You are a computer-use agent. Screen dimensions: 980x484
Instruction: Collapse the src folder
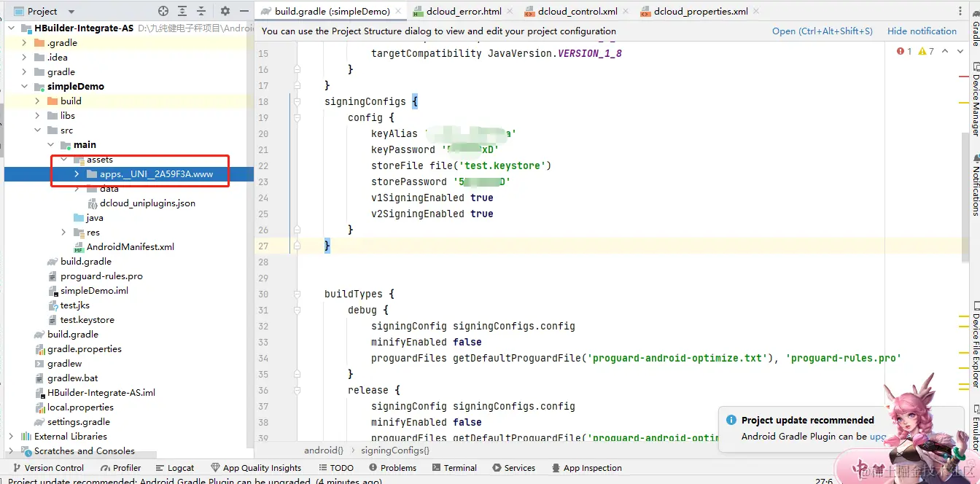pos(37,130)
